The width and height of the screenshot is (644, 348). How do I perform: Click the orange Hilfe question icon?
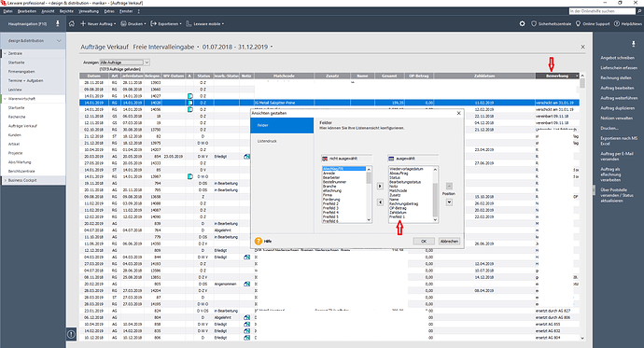click(x=258, y=242)
